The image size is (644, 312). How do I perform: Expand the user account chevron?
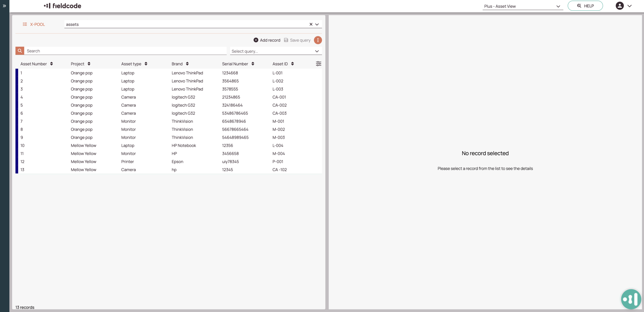point(629,6)
